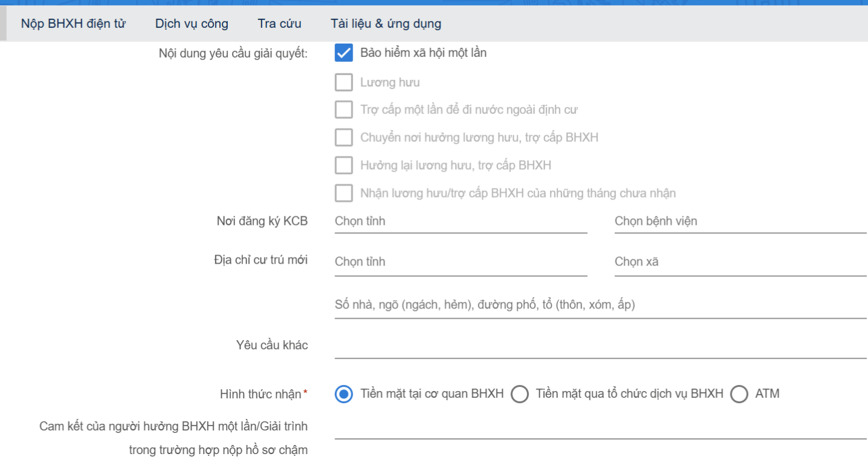This screenshot has height=468, width=868.
Task: Select Tiền mặt tại cơ quan BHXH option
Action: point(343,395)
